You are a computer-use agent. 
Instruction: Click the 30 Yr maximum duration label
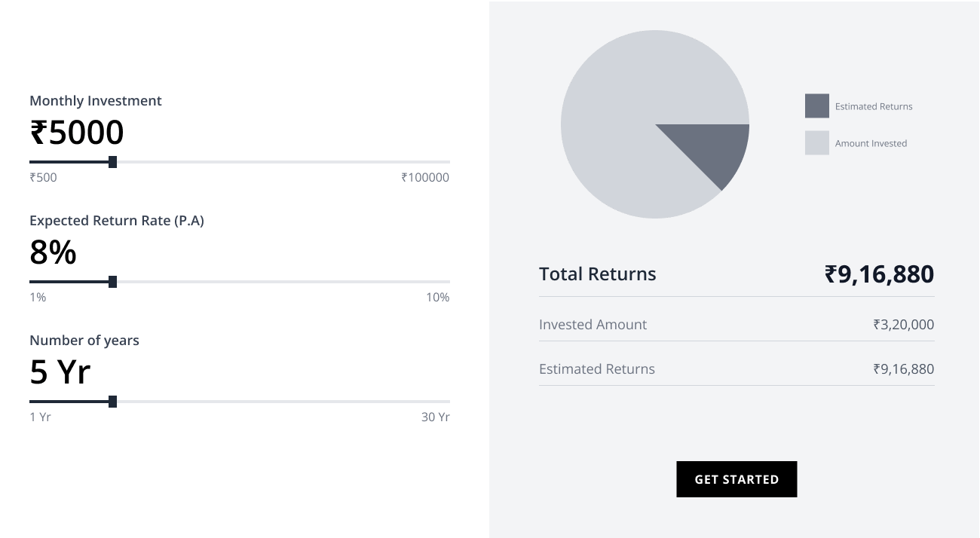435,417
